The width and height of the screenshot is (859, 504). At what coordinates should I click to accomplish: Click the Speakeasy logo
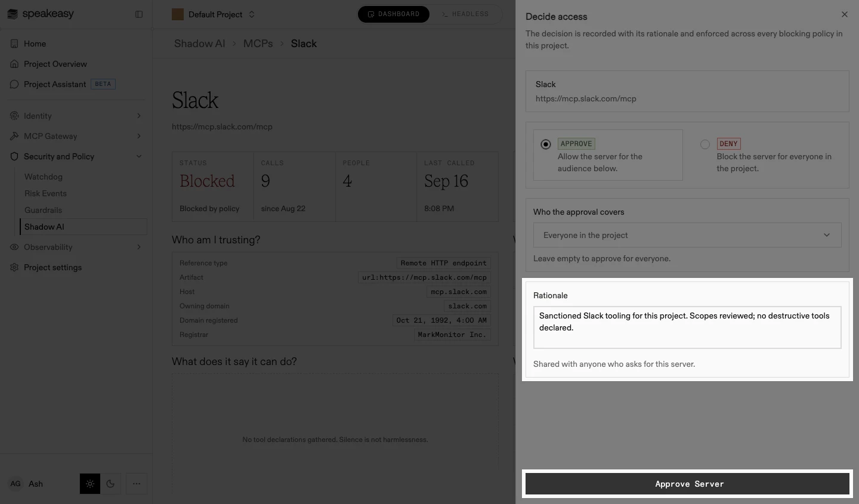point(41,14)
